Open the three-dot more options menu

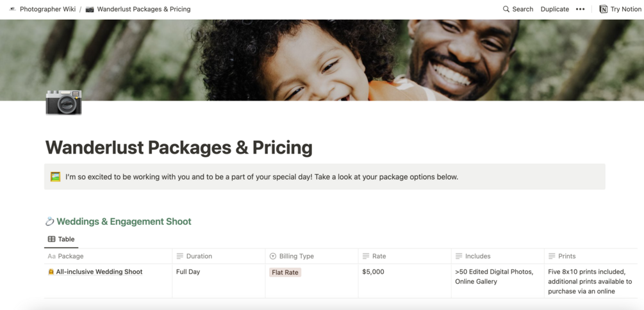click(x=580, y=9)
